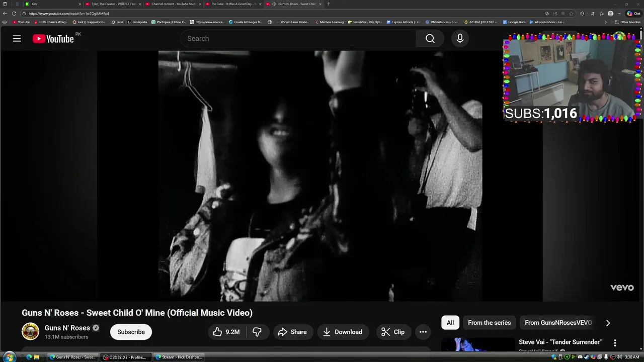Viewport: 644px width, 362px height.
Task: Open the Machine Learning bookmark
Action: 330,22
